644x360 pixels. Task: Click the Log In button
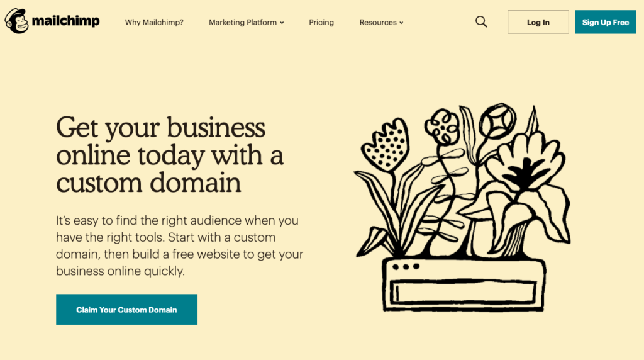click(x=538, y=22)
